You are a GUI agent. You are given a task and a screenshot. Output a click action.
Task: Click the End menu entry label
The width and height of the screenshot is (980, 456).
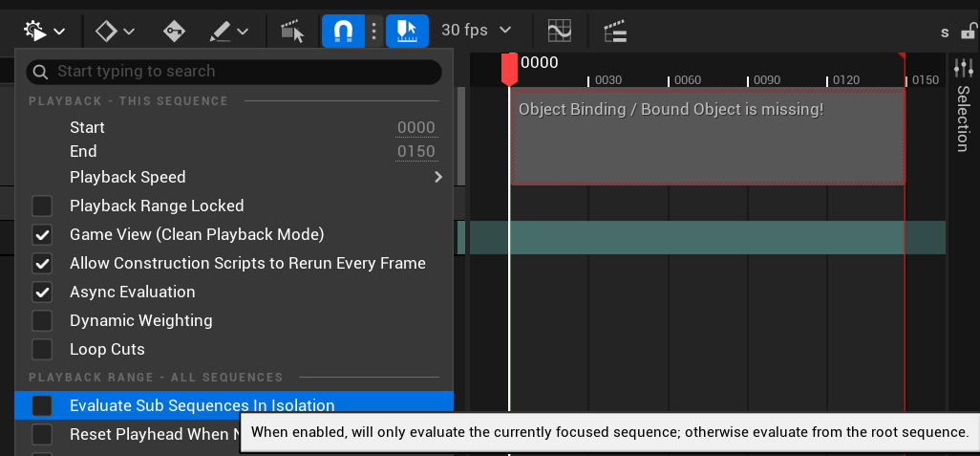tap(83, 151)
